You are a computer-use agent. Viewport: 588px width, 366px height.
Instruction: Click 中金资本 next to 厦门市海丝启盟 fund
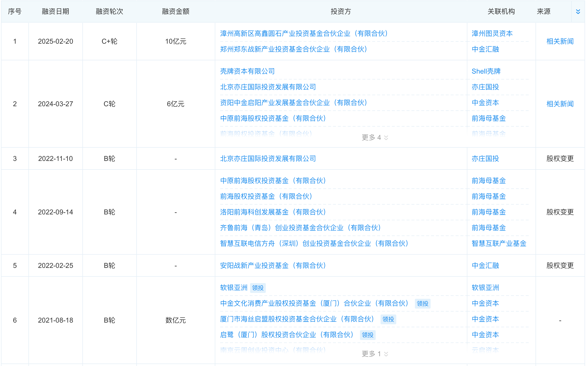[485, 319]
